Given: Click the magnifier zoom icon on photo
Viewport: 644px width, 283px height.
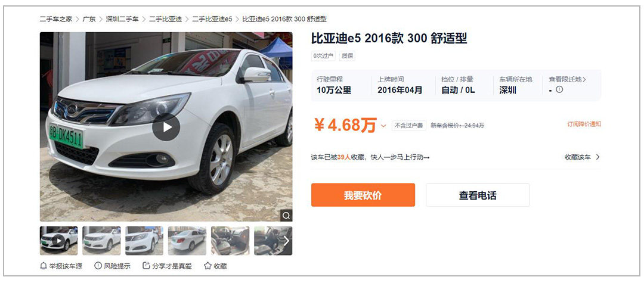Looking at the screenshot, I should tap(286, 215).
